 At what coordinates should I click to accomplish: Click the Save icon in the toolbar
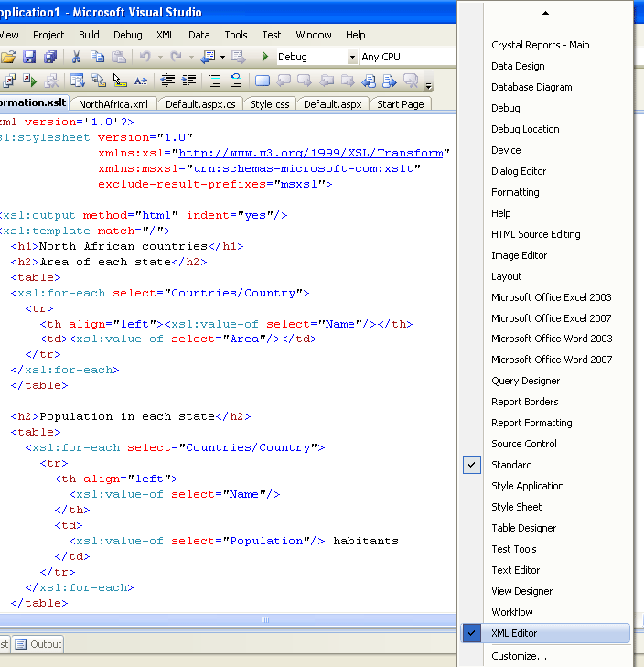coord(29,57)
